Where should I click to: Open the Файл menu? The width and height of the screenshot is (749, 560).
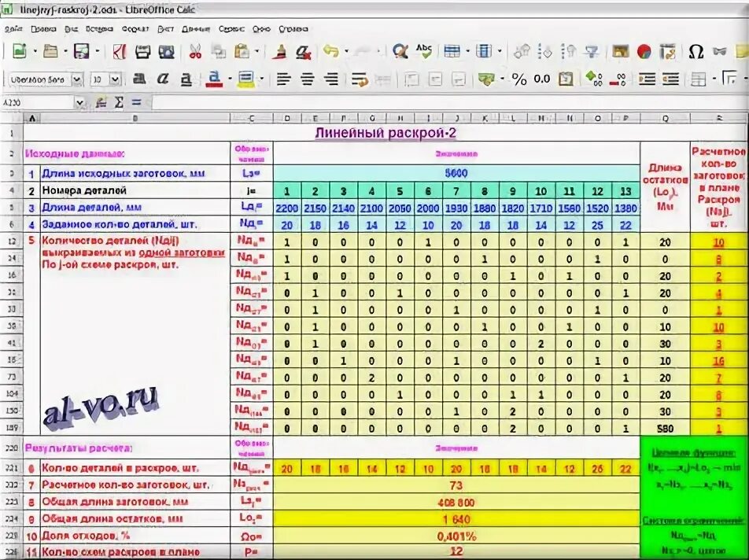pos(13,29)
